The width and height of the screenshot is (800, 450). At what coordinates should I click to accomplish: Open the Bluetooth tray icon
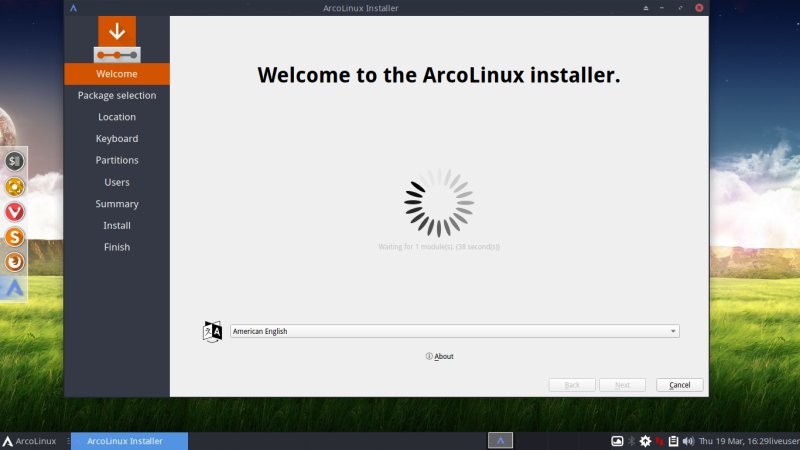[x=632, y=441]
